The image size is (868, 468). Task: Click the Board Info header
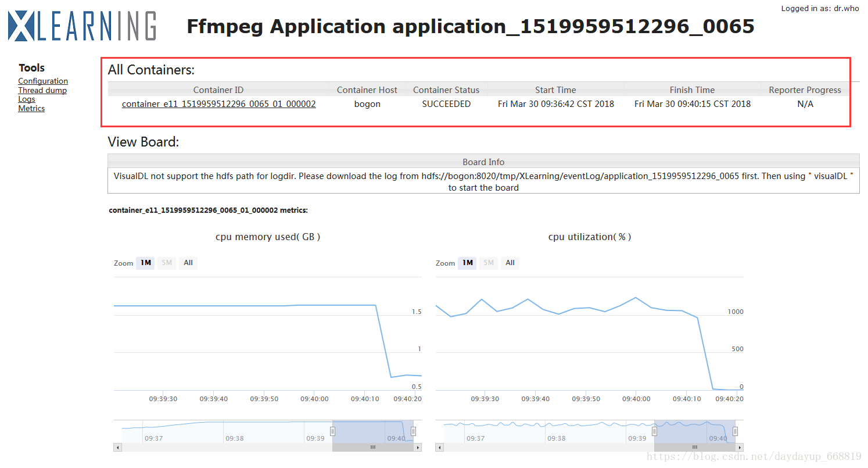[483, 162]
